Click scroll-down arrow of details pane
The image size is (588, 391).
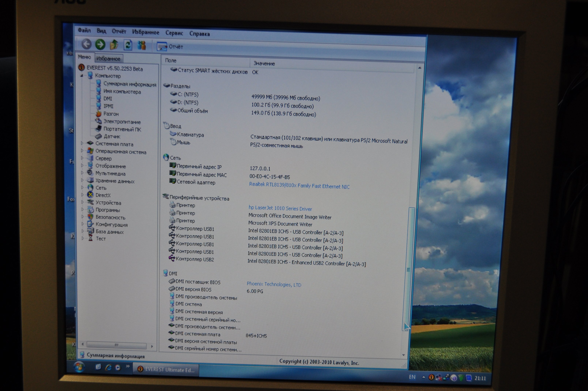click(404, 355)
